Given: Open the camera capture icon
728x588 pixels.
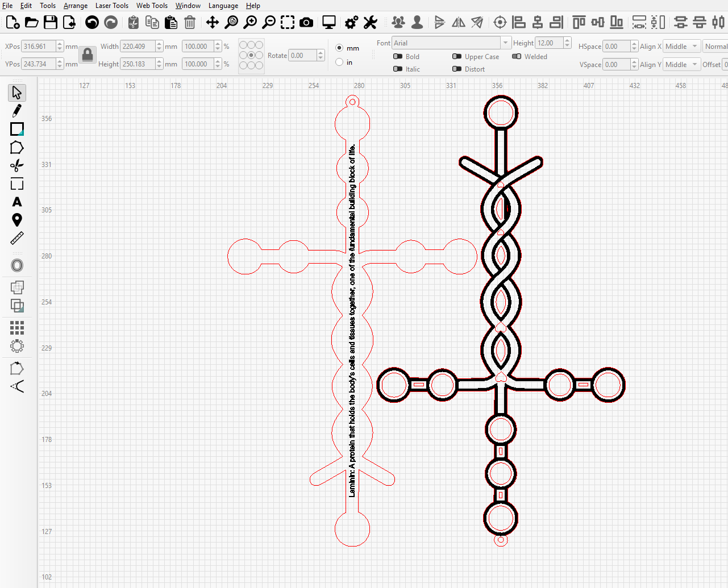Looking at the screenshot, I should [x=306, y=22].
